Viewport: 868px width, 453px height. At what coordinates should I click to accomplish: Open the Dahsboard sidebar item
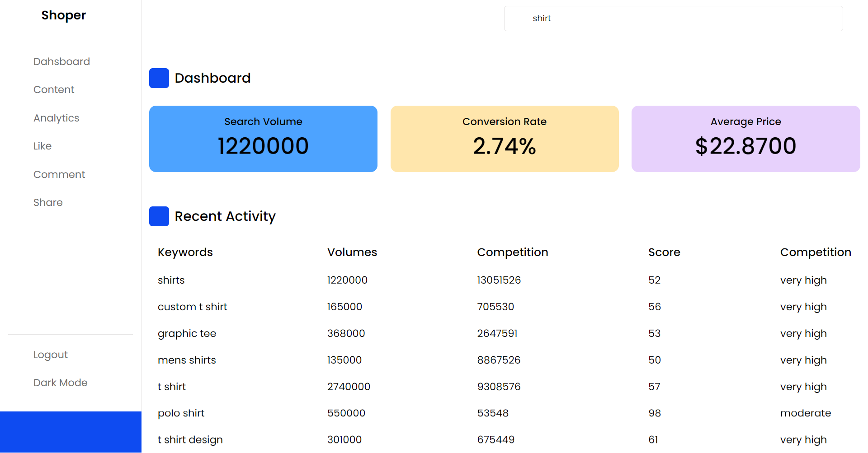[x=61, y=61]
